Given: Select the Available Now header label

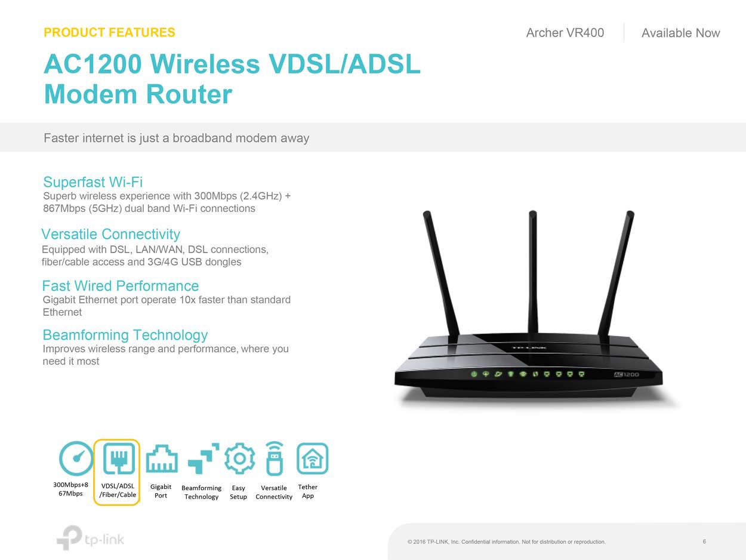Looking at the screenshot, I should tap(680, 33).
